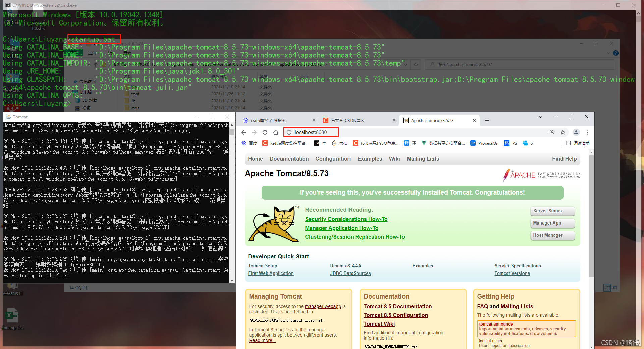Open the 牛 bookmark
Viewport: 644px width, 349px height.
[320, 143]
